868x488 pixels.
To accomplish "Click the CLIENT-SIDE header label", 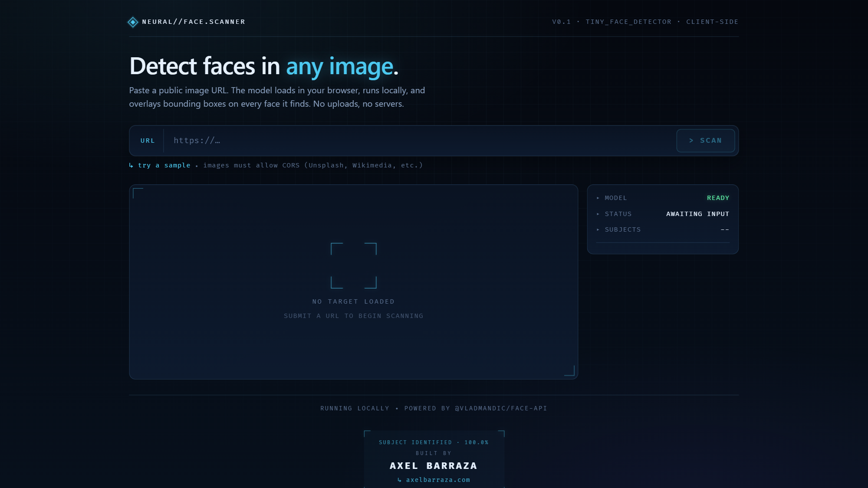I will (x=712, y=22).
